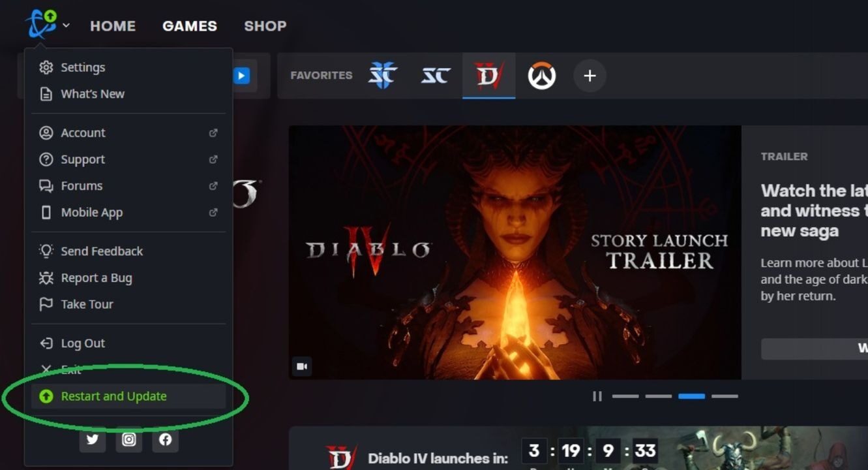Click external link icon beside Mobile App
The image size is (868, 470).
pos(213,212)
